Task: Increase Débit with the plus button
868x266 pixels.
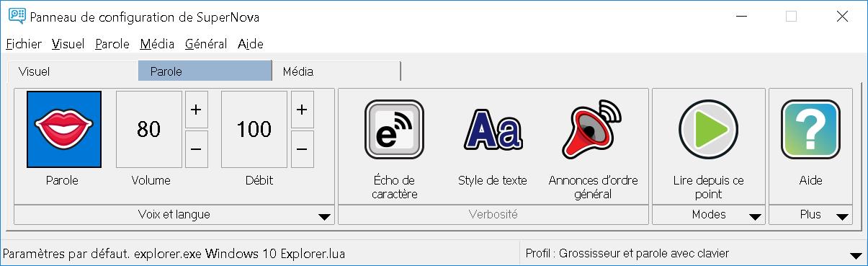Action: [301, 110]
